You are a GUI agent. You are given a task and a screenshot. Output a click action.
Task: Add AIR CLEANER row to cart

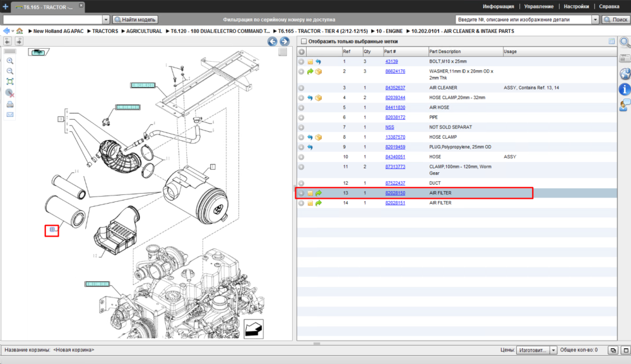tap(302, 88)
